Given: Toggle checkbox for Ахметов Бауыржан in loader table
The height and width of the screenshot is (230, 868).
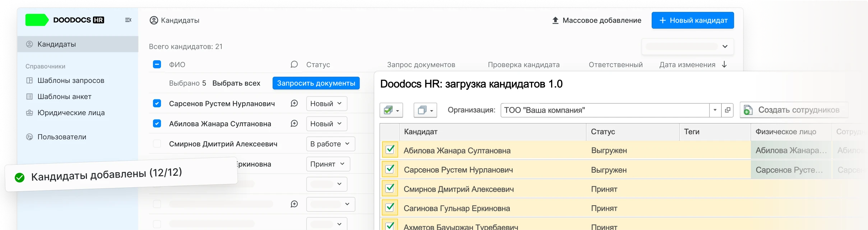Looking at the screenshot, I should pos(390,225).
